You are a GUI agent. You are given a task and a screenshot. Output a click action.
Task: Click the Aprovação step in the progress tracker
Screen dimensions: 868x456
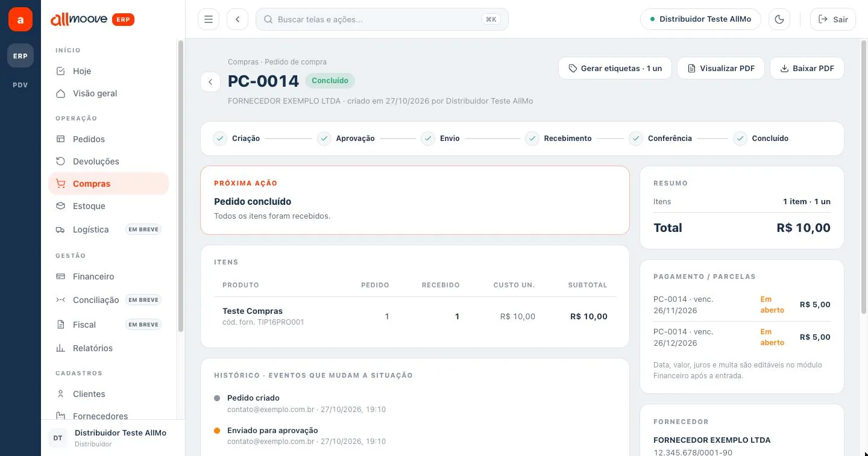pyautogui.click(x=346, y=139)
